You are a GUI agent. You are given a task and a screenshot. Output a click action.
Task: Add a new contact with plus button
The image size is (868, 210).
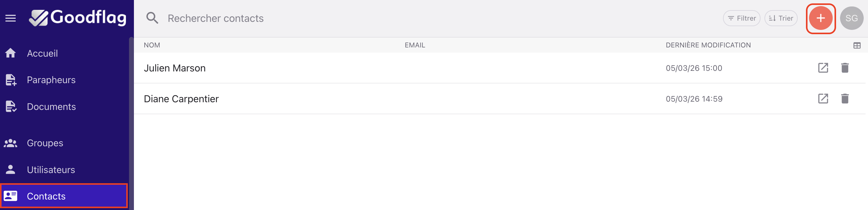point(820,18)
